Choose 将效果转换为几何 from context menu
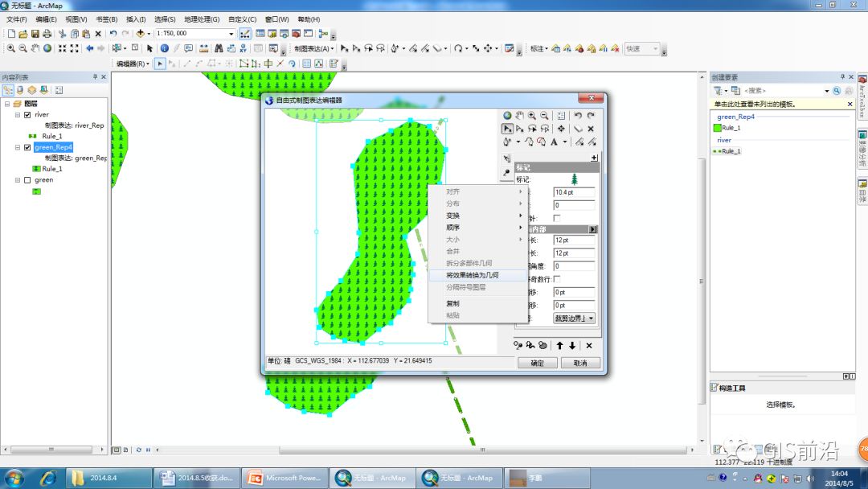868x489 pixels. point(473,275)
